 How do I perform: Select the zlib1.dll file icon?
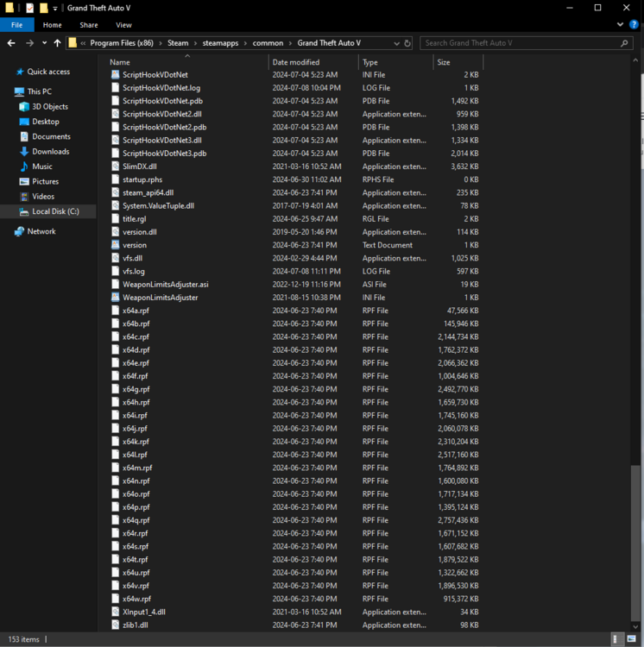115,625
